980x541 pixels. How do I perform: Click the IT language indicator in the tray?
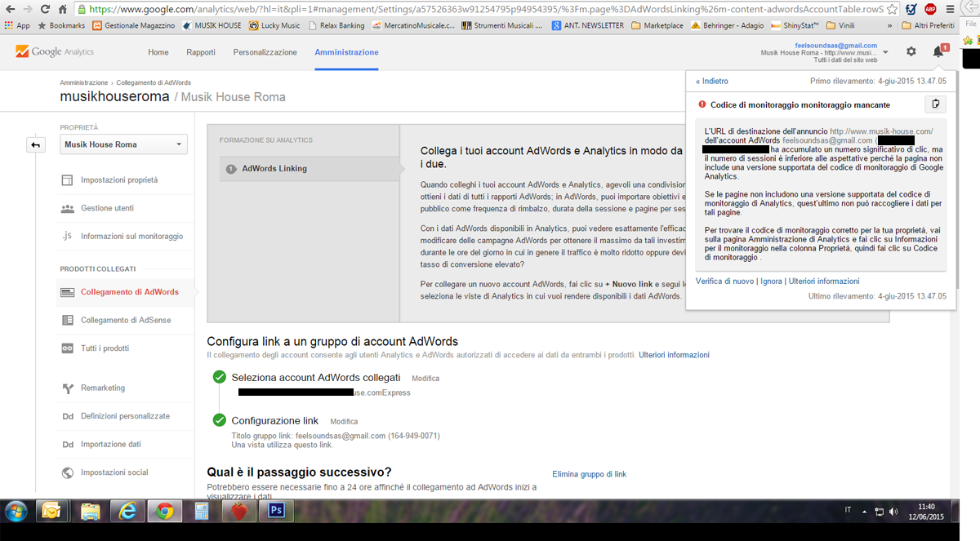(x=848, y=509)
